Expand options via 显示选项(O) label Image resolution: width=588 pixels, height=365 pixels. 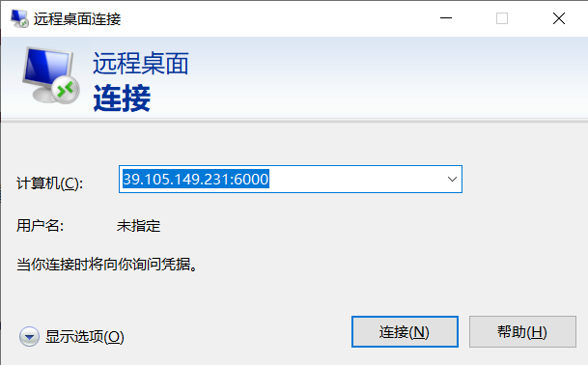click(x=85, y=336)
